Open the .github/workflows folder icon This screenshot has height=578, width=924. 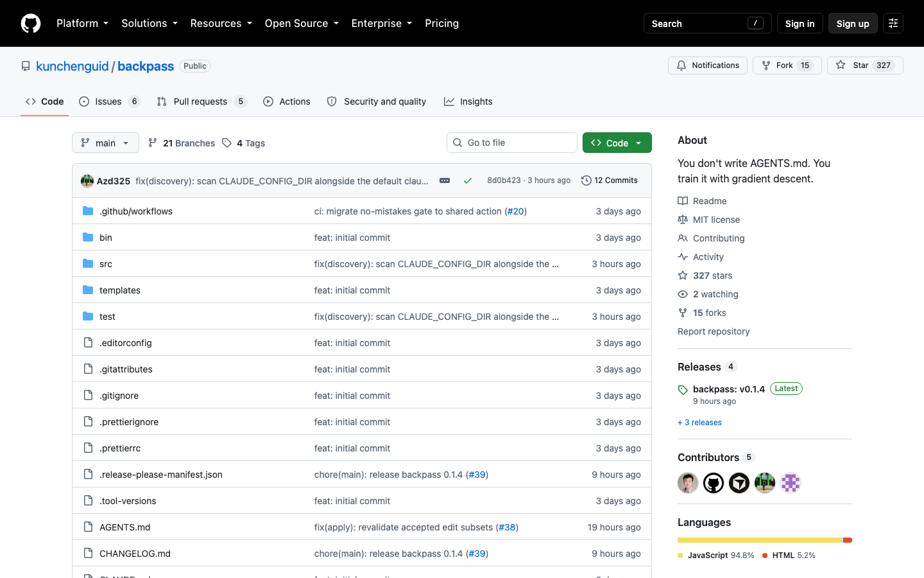[88, 211]
